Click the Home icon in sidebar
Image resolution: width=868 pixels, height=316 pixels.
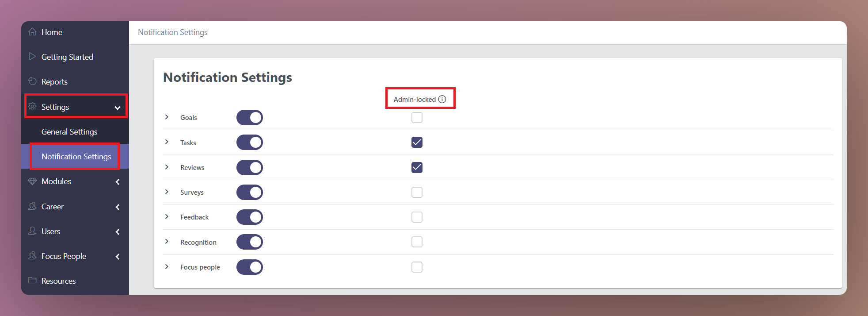click(x=33, y=31)
